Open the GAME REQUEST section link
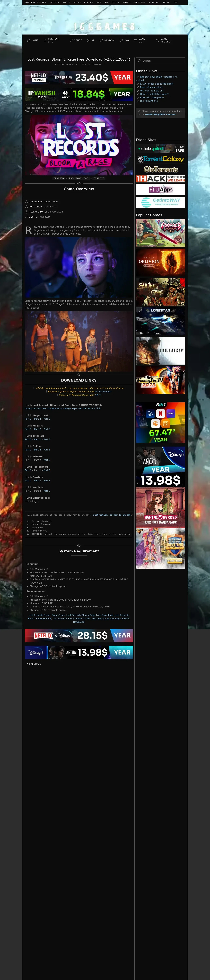The image size is (210, 980). [x=160, y=114]
